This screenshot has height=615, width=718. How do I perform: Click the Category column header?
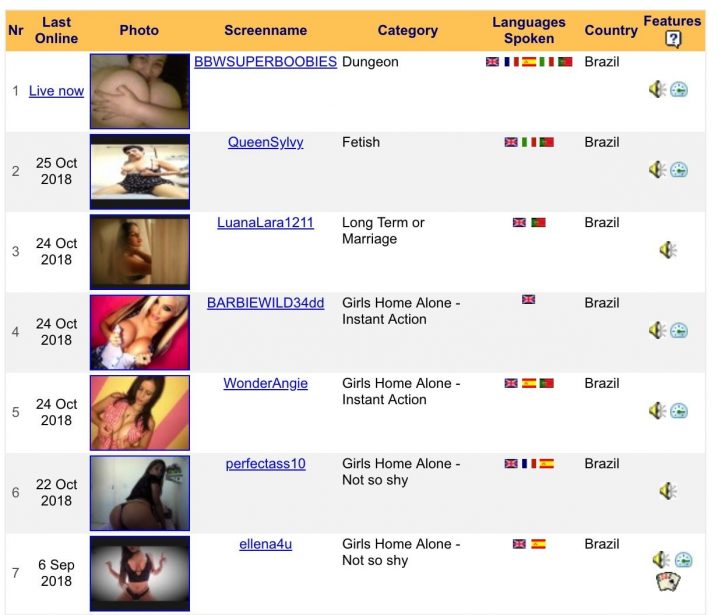408,30
